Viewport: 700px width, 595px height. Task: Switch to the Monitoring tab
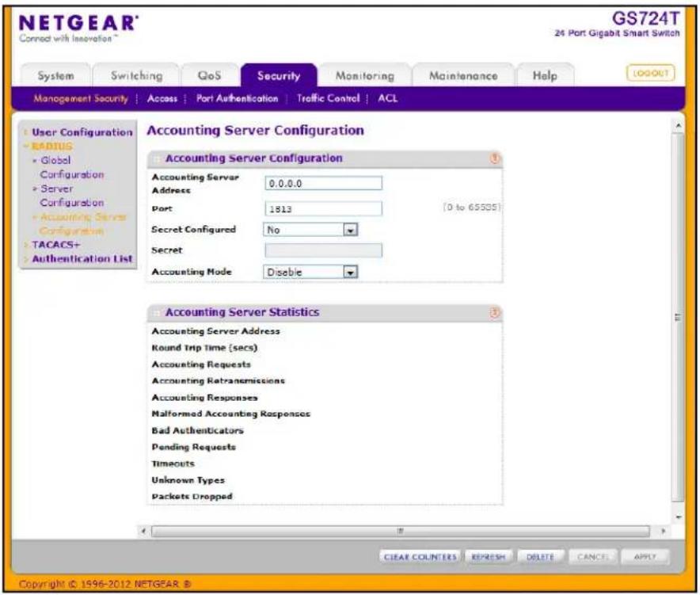point(365,75)
